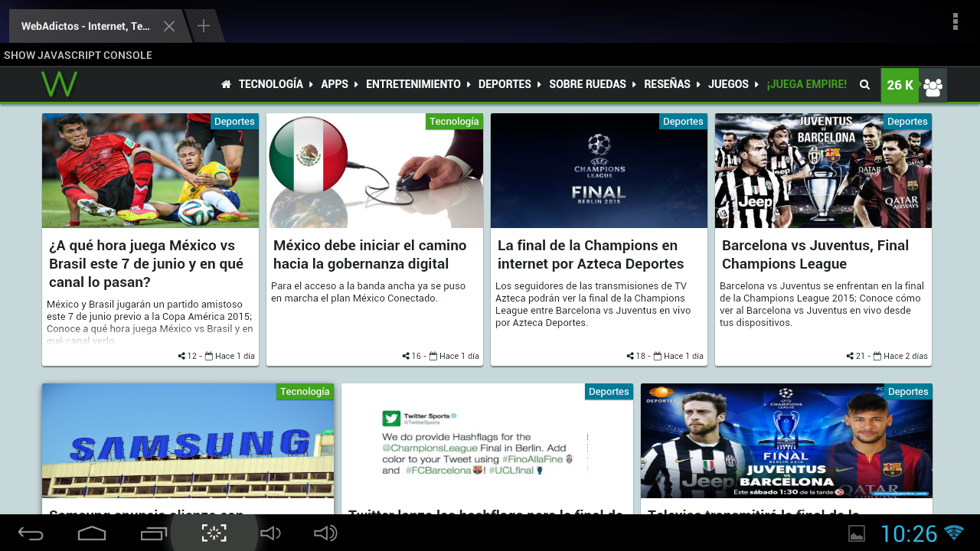The image size is (980, 551).
Task: Switch to WebAdictos browser tab
Action: [x=86, y=26]
